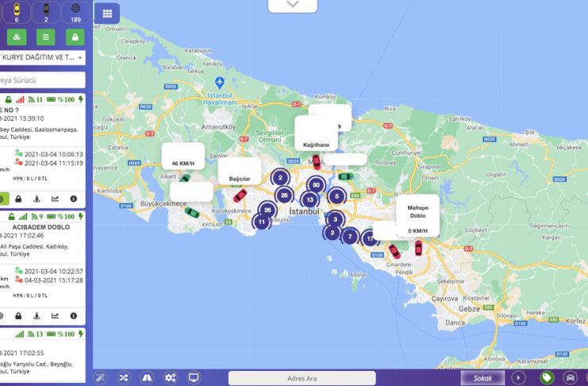Toggle the green tag labels icon
588x386 pixels.
point(547,377)
